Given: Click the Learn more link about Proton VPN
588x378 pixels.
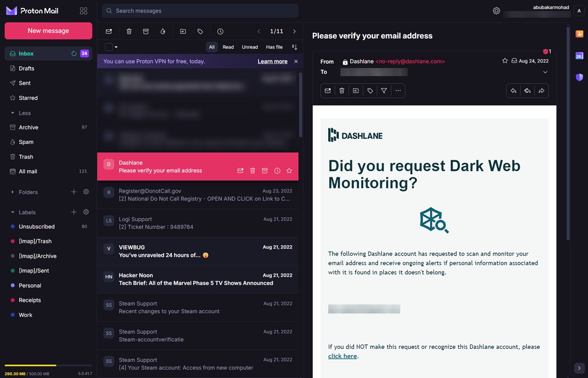Looking at the screenshot, I should (272, 61).
